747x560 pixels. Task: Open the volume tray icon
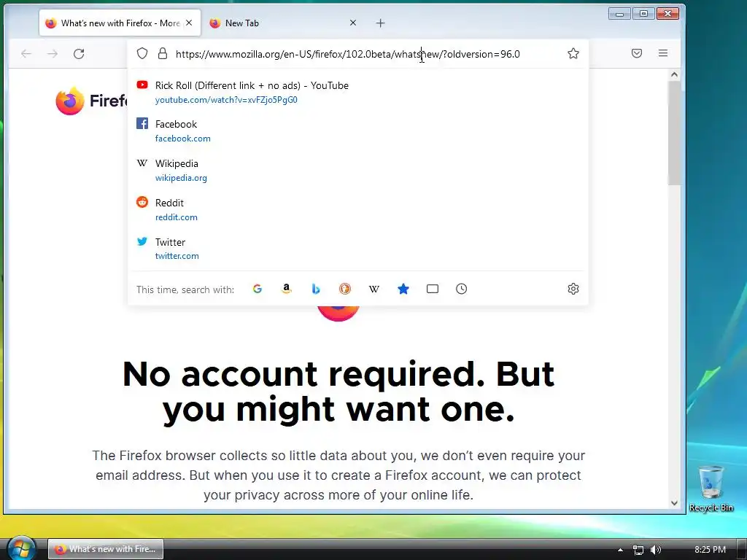656,550
